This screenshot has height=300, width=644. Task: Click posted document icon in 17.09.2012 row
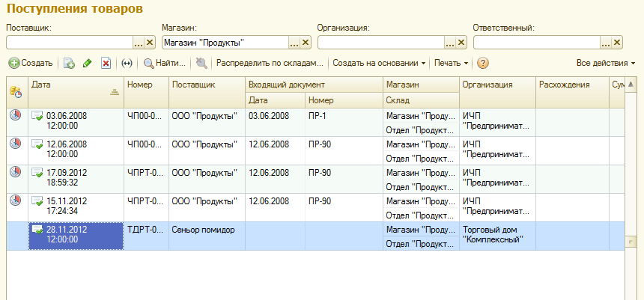click(37, 173)
